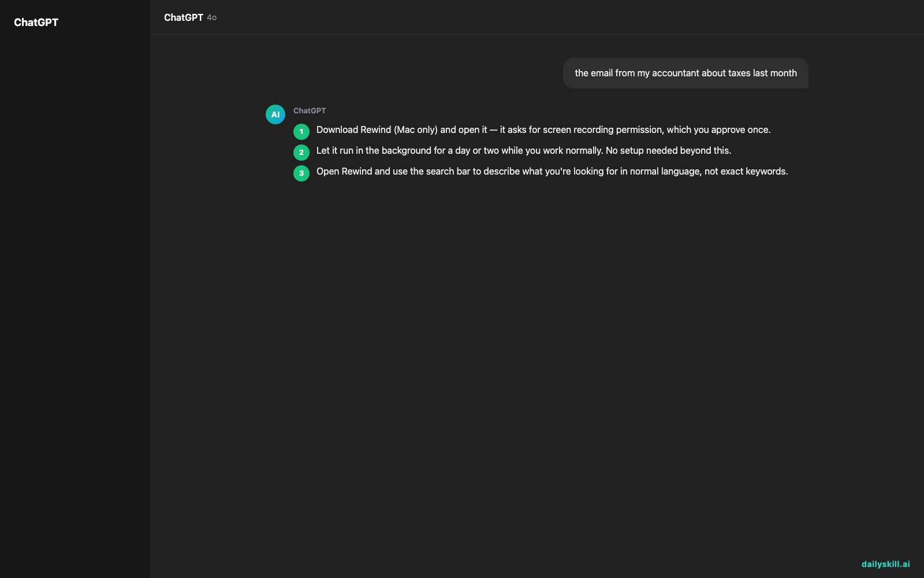Click the ChatGPT logo text in sidebar
The width and height of the screenshot is (924, 578).
click(x=36, y=23)
